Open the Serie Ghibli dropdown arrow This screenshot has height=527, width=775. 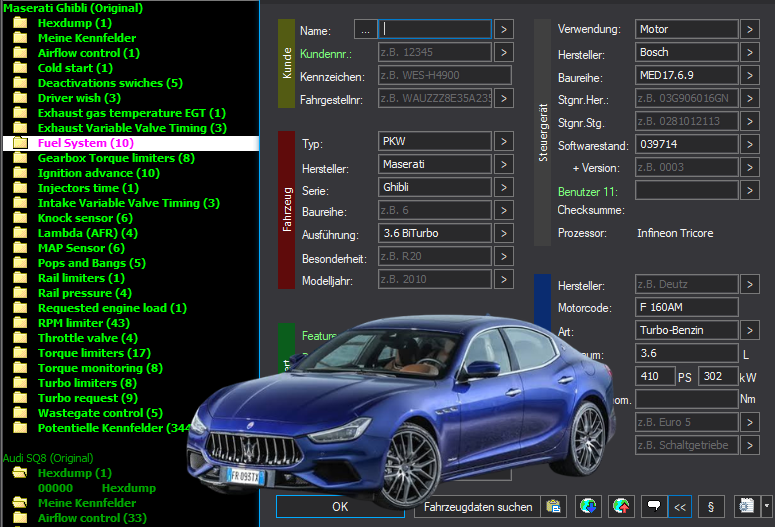coord(503,187)
